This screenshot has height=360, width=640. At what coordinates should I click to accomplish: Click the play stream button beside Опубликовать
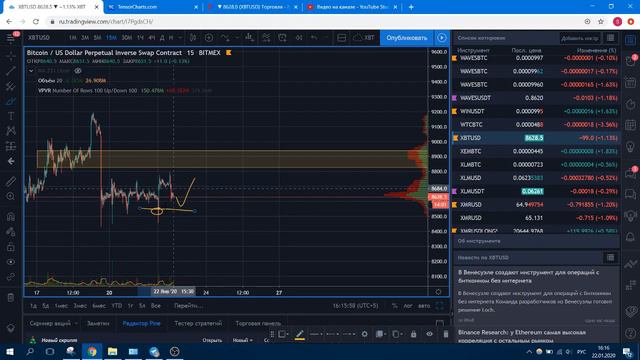tap(442, 38)
